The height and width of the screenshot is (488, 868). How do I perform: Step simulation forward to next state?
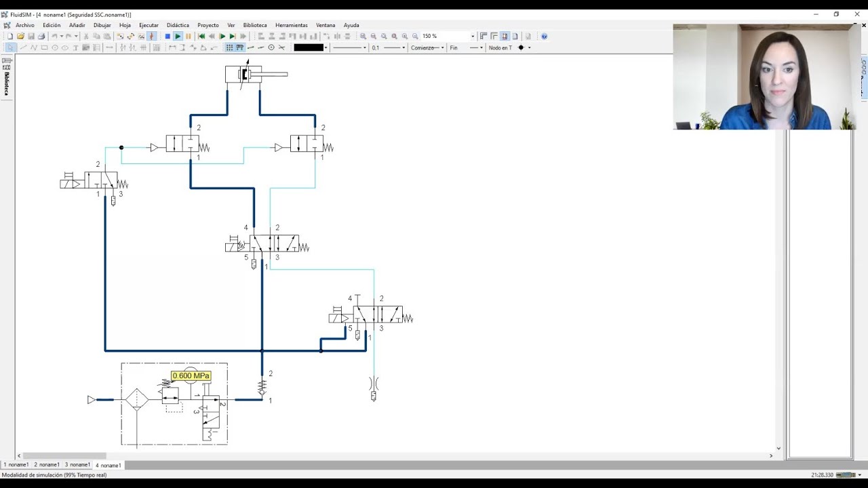[233, 36]
